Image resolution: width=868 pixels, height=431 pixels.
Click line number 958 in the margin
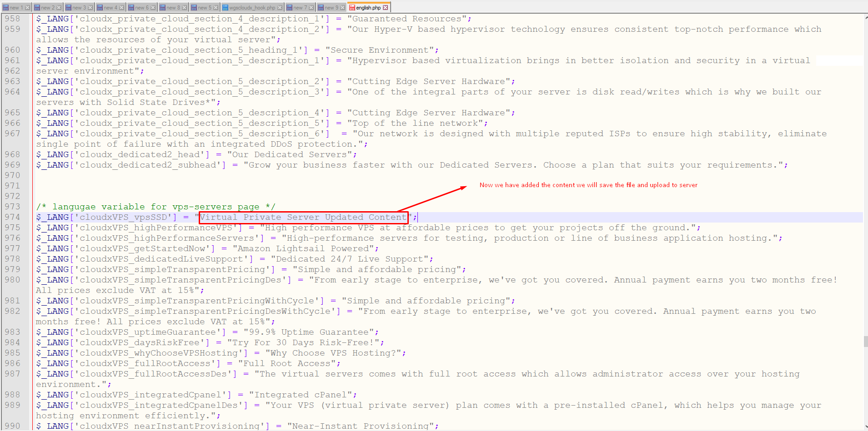(13, 19)
